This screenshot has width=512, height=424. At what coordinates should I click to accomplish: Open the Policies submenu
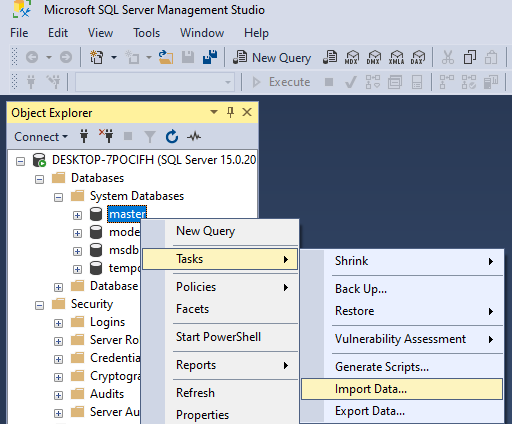[x=220, y=287]
